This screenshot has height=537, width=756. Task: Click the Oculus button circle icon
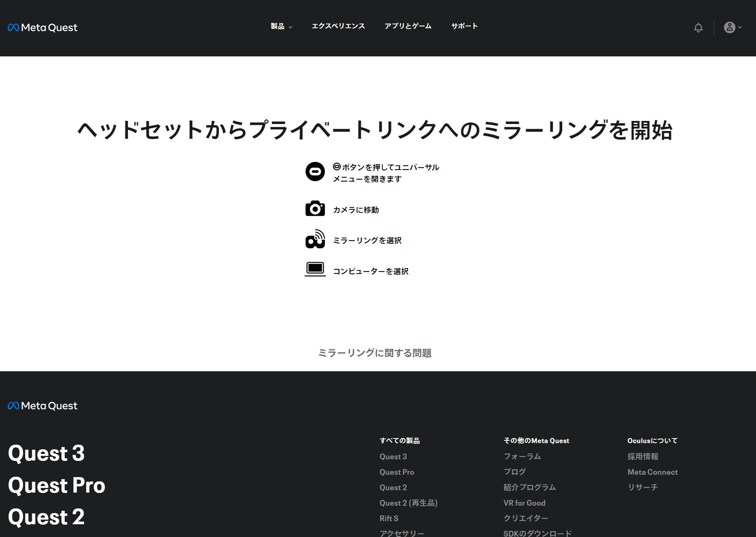coord(315,172)
